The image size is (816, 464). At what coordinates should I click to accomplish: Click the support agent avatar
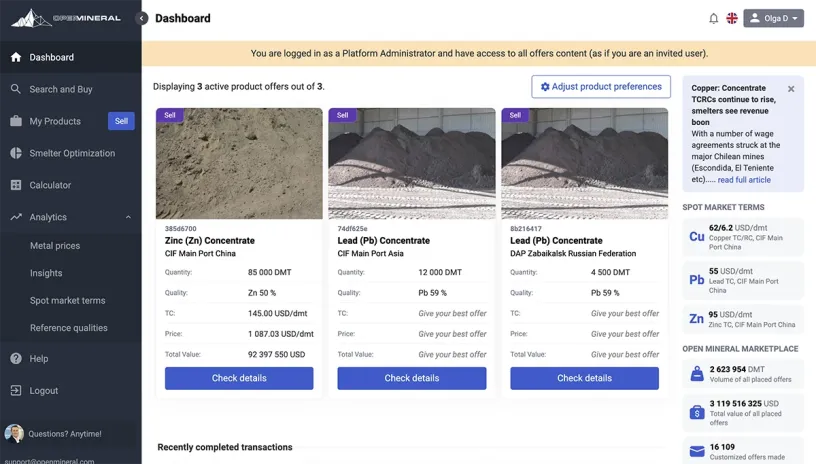14,433
